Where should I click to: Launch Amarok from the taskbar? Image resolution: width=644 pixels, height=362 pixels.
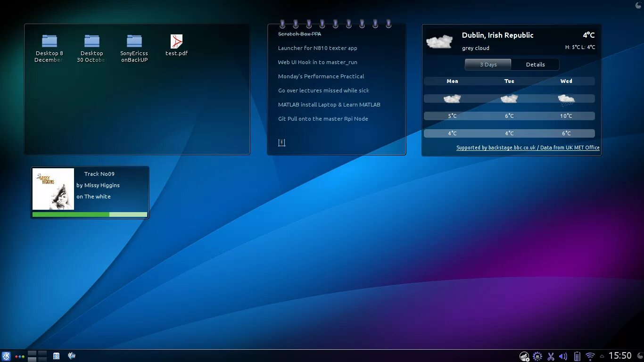point(72,355)
